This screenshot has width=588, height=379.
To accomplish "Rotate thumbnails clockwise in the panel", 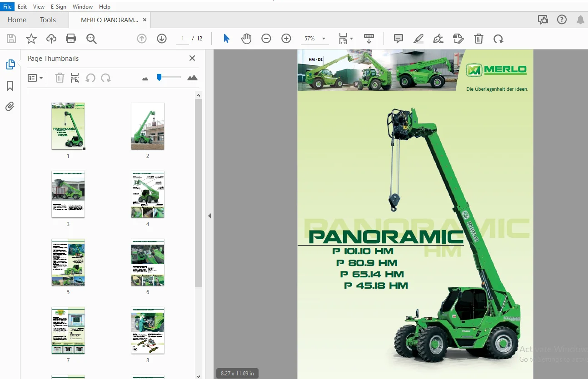I will 106,78.
